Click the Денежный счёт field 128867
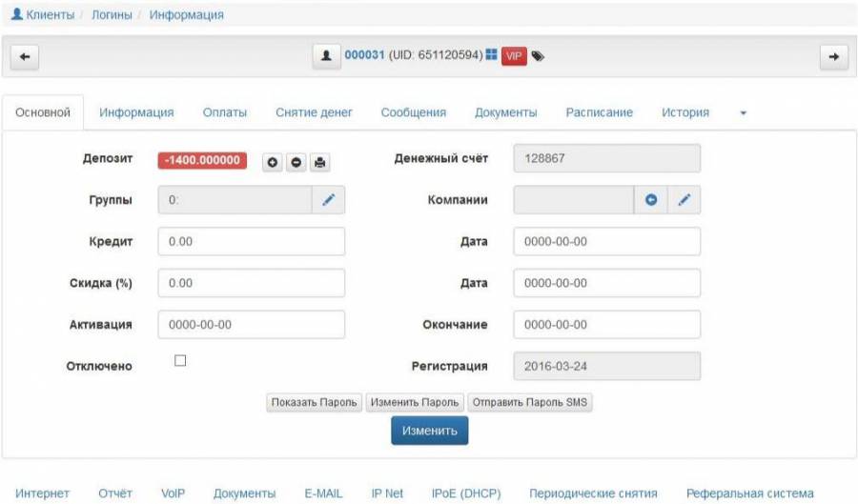The height and width of the screenshot is (504, 858). tap(607, 158)
